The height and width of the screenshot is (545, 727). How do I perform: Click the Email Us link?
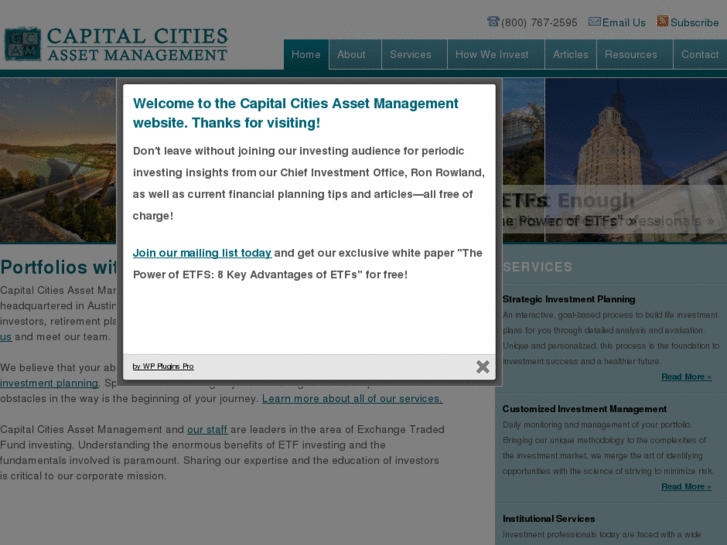click(624, 23)
